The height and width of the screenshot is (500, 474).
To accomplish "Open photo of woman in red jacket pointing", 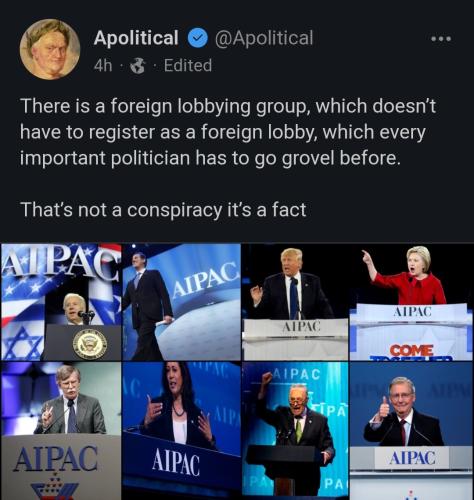I will tap(411, 302).
